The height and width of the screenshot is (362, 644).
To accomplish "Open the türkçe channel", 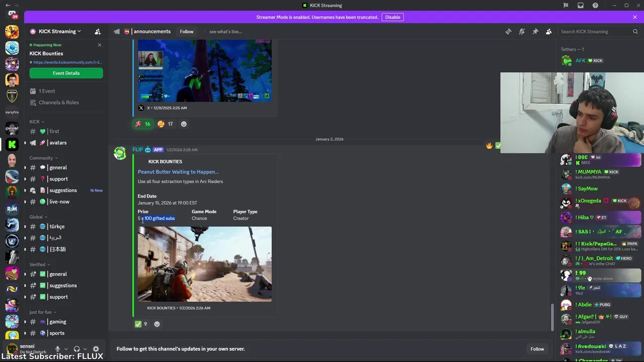I will 66,226.
